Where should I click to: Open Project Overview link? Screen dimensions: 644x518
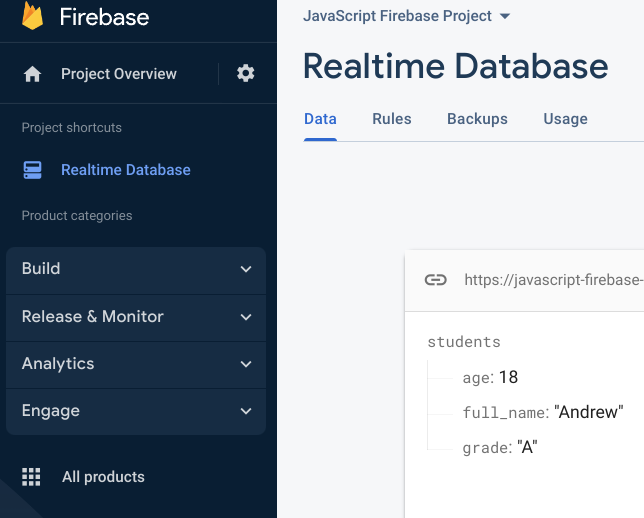tap(118, 74)
